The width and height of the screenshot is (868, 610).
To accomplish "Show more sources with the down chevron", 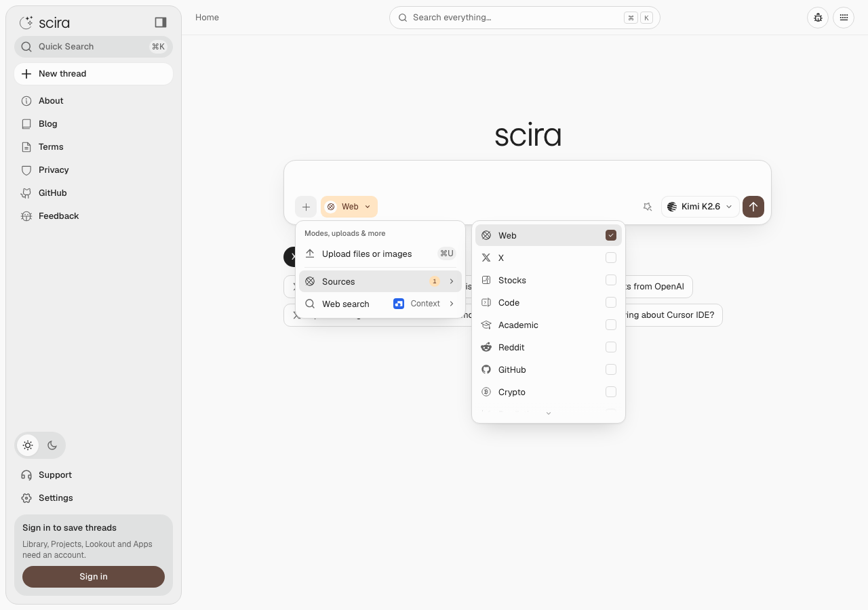I will pos(549,413).
